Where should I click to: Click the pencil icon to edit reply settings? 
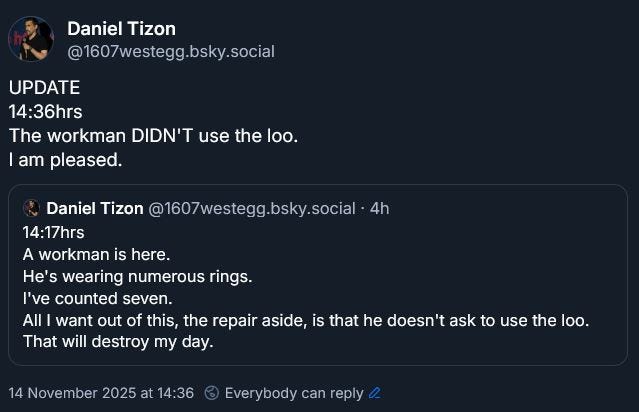pos(375,393)
